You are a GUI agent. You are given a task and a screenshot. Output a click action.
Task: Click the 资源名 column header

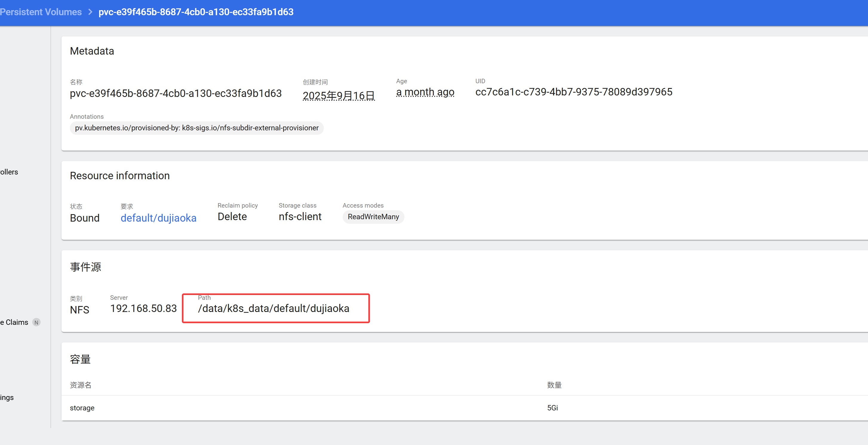(x=81, y=385)
